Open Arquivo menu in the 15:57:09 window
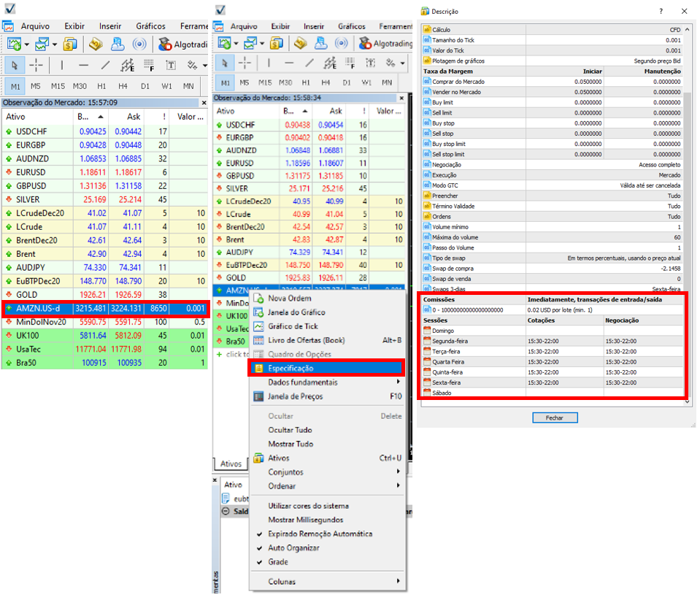The image size is (700, 600). click(x=35, y=26)
